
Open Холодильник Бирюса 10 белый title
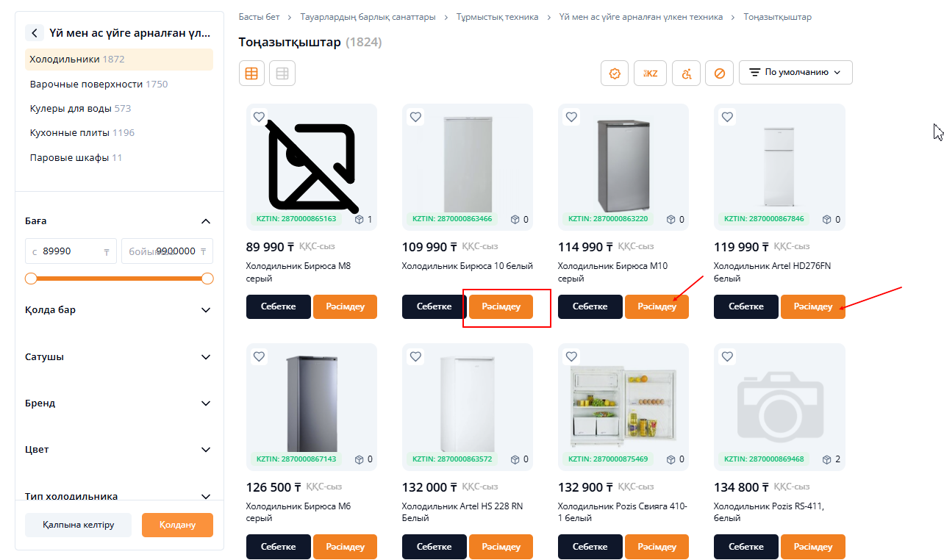468,266
